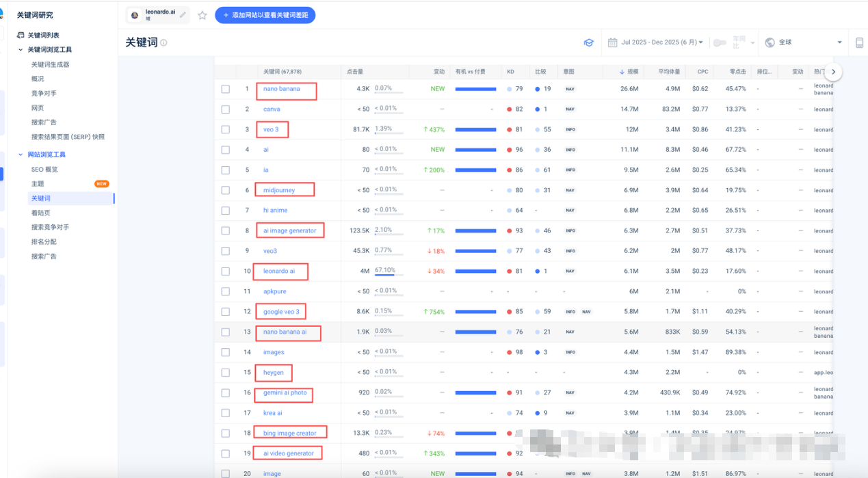Click the graduation cap learning icon
868x478 pixels.
tap(588, 42)
